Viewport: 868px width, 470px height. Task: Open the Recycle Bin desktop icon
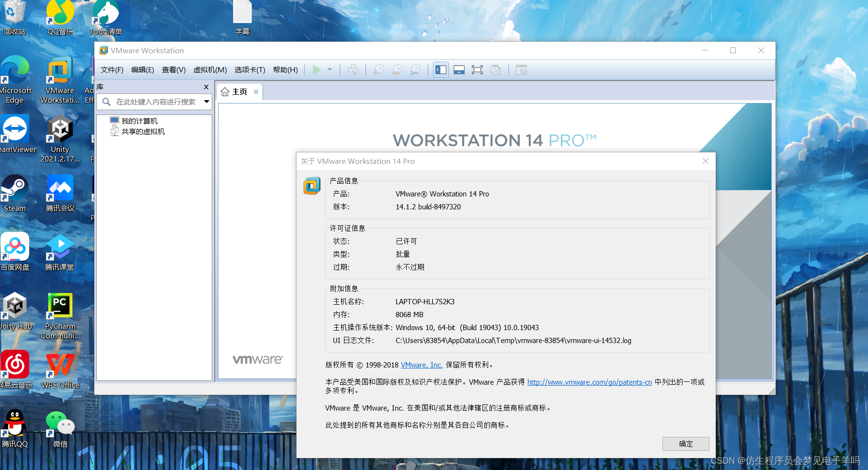15,18
